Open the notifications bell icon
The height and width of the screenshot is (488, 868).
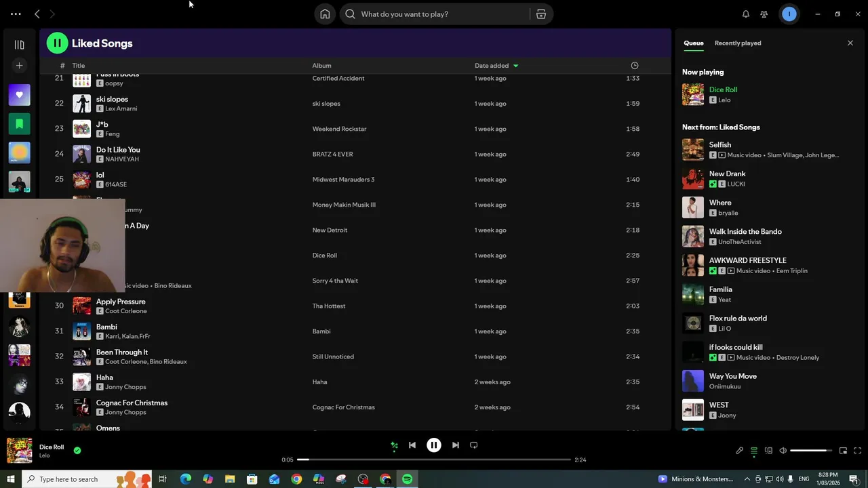pyautogui.click(x=746, y=14)
